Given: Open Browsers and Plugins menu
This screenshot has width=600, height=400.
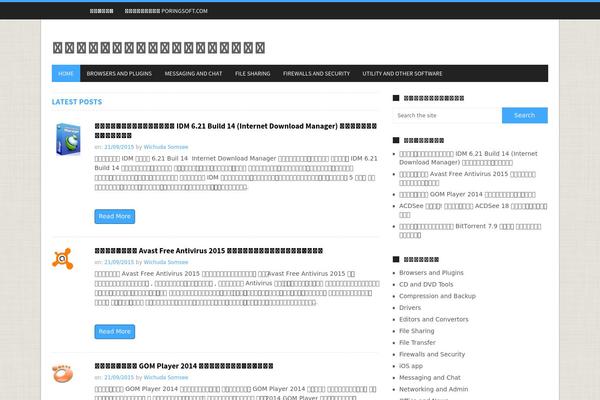Looking at the screenshot, I should (x=119, y=73).
